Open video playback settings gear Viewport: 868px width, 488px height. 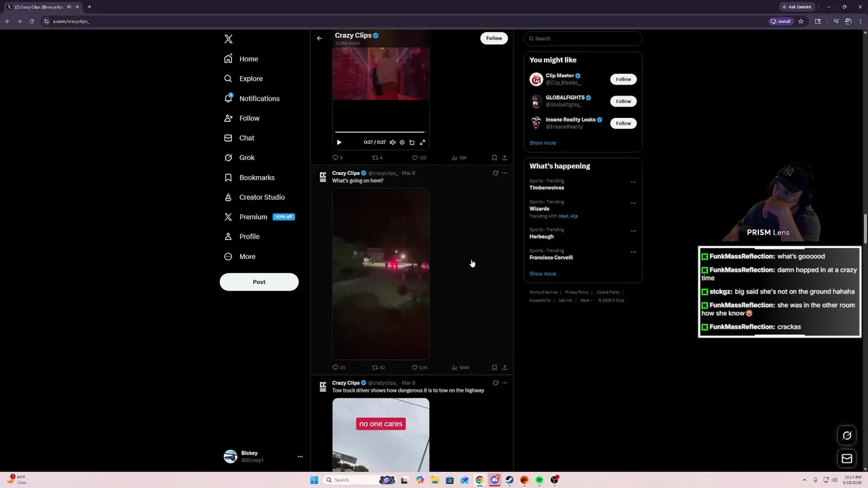coord(402,142)
